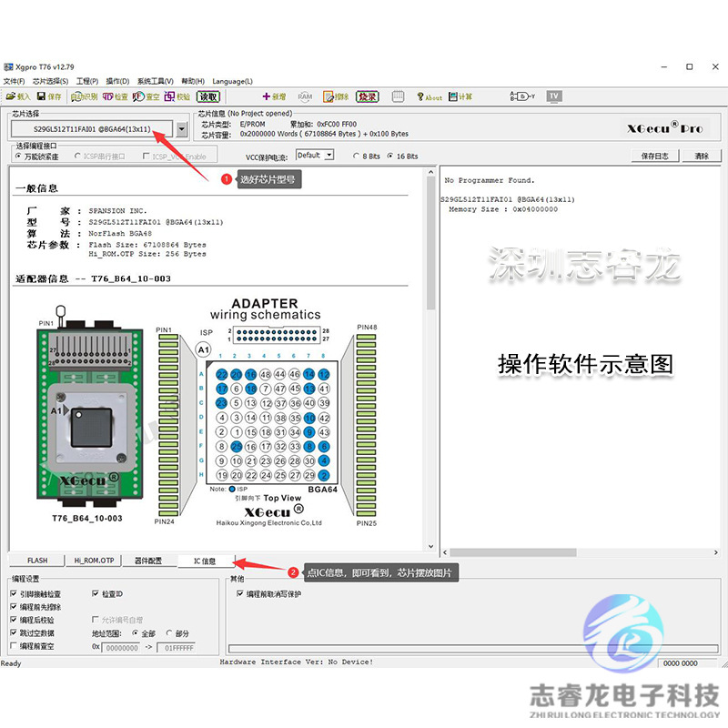This screenshot has height=728, width=728.
Task: Toggle the 编程前取消写保护 checkbox
Action: pyautogui.click(x=240, y=593)
